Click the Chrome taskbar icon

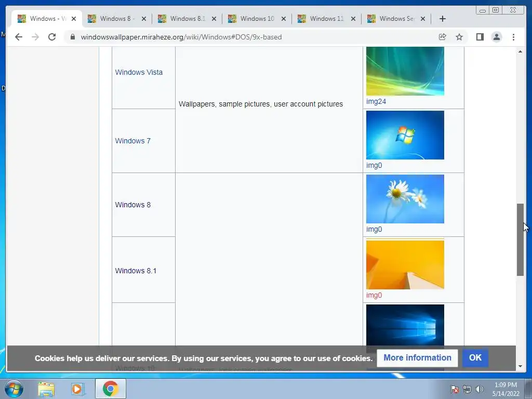[x=110, y=389]
